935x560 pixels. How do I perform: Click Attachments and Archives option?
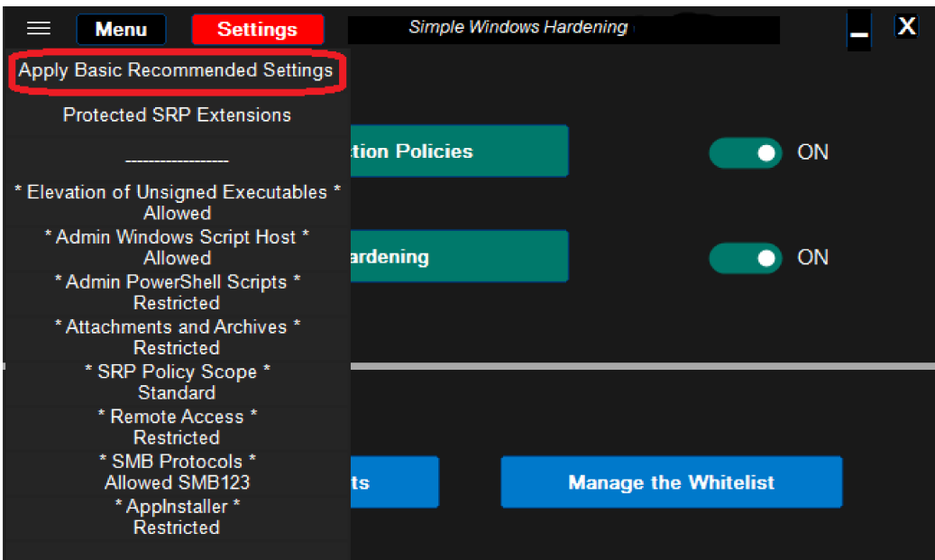click(177, 337)
